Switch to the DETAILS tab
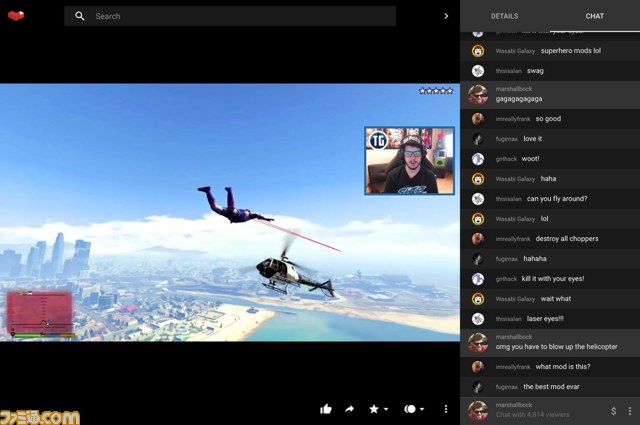This screenshot has height=425, width=640. point(504,16)
